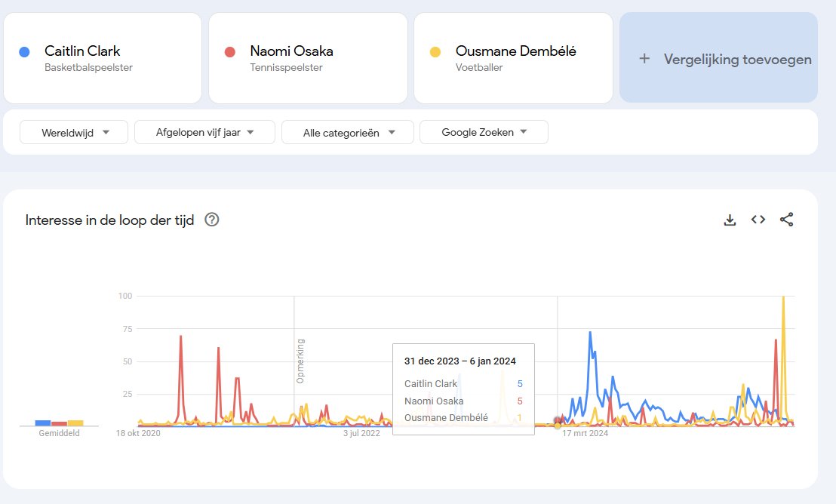Click the '25' y-axis label

click(128, 394)
